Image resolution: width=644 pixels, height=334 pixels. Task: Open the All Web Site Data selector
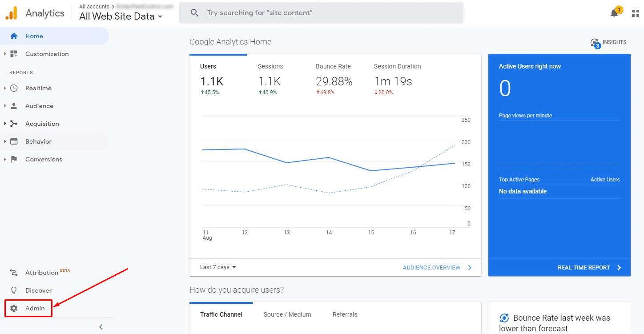(121, 16)
